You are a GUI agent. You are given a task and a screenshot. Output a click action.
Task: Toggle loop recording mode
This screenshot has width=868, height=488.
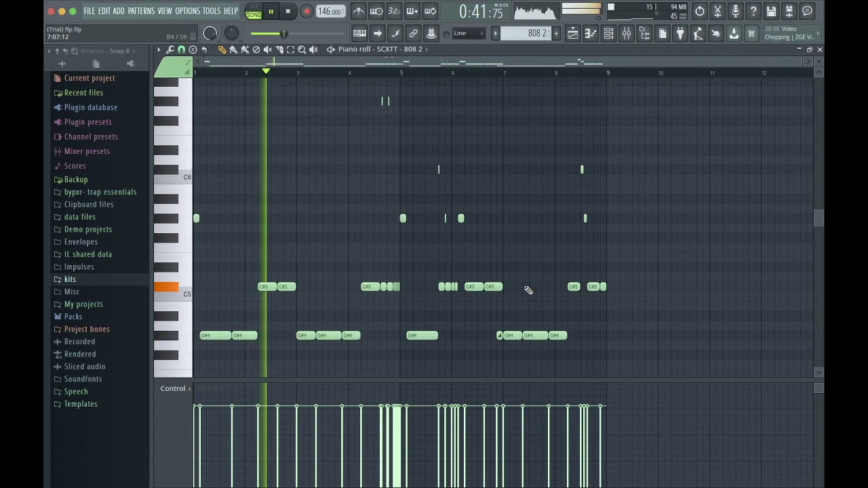pos(430,12)
